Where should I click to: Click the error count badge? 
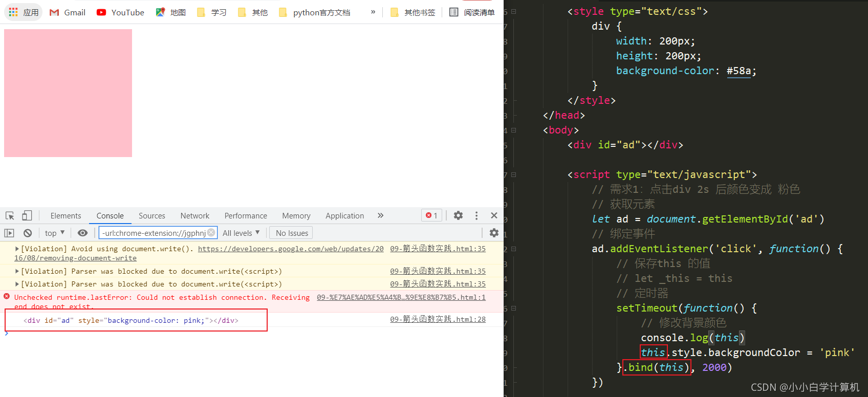pyautogui.click(x=431, y=215)
